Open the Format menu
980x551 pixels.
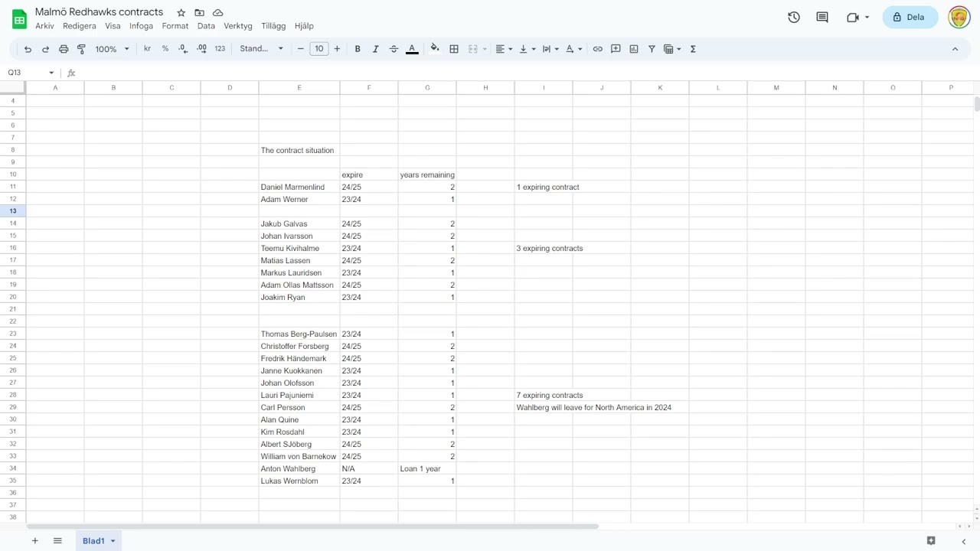(175, 26)
